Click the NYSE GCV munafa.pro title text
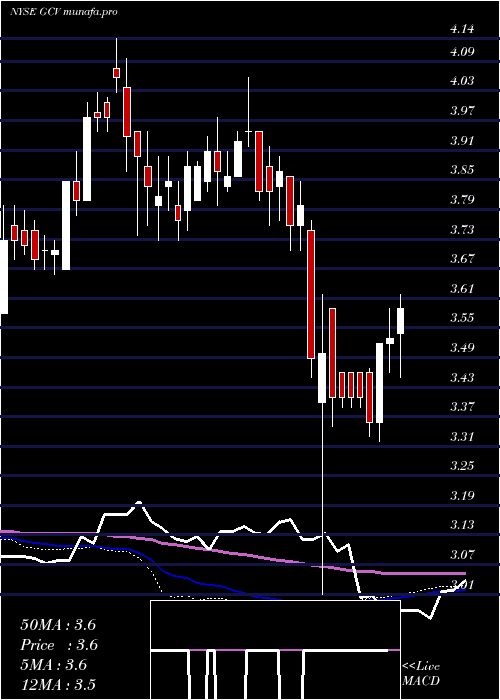Viewport: 500px width, 700px height. (x=63, y=12)
